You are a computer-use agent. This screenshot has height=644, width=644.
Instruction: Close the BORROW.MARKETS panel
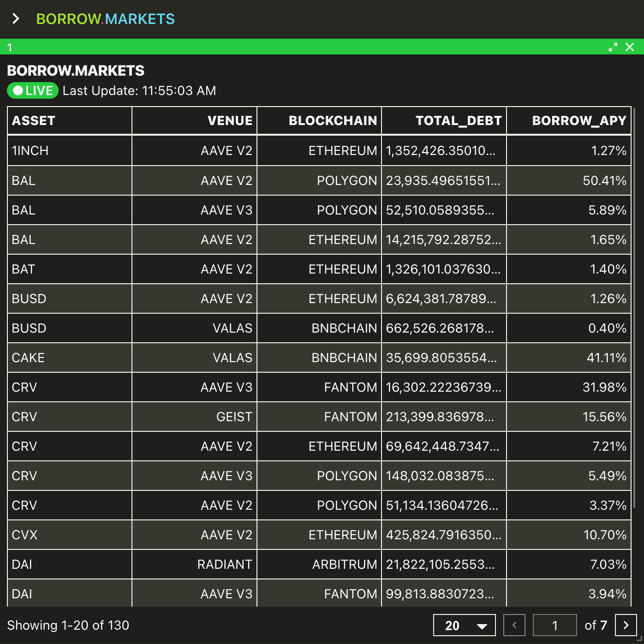630,47
